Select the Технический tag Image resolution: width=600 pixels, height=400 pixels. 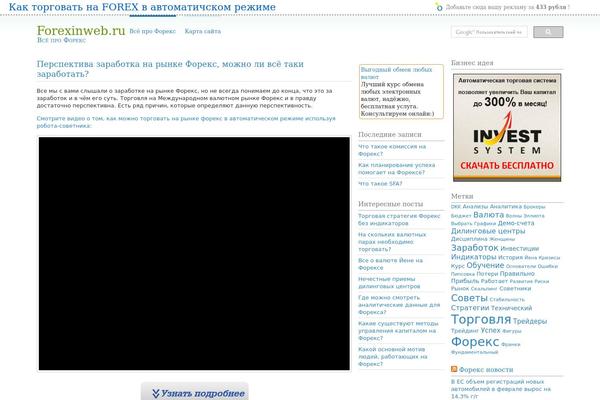[x=511, y=308]
